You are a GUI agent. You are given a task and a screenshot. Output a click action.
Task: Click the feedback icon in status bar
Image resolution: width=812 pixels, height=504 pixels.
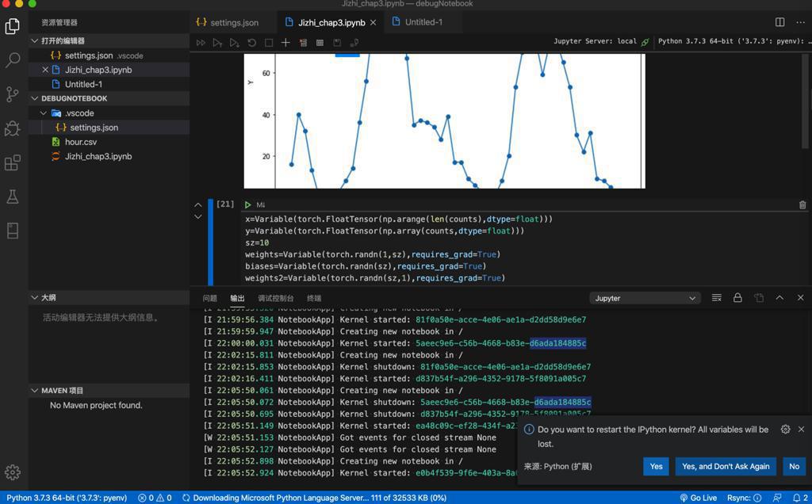[x=777, y=498]
